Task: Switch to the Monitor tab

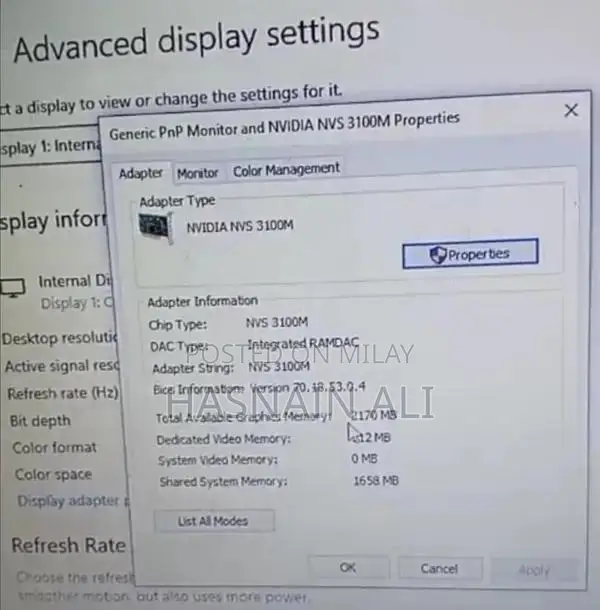Action: click(x=197, y=173)
